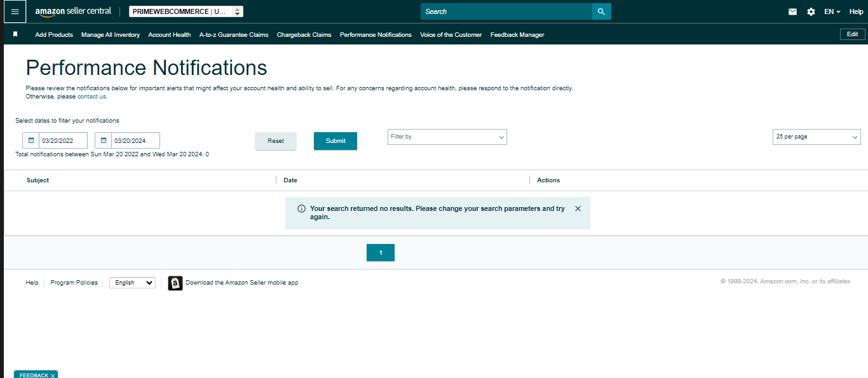Click the start date field 03/20/2022
Viewport: 868px width, 378px height.
coord(63,140)
